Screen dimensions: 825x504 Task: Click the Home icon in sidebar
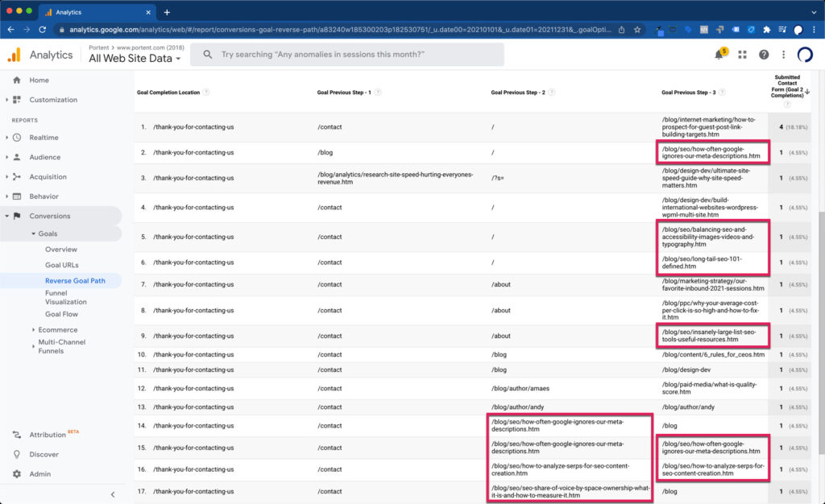click(x=17, y=81)
